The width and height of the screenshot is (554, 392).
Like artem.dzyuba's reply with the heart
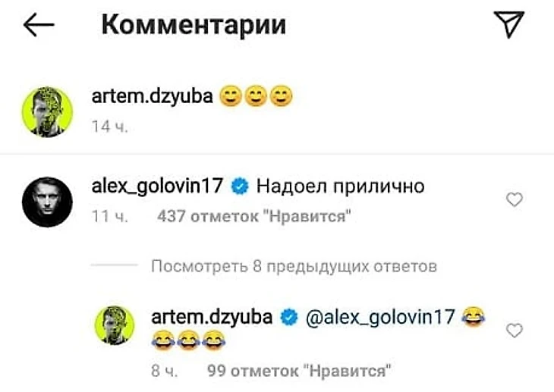coord(514,330)
